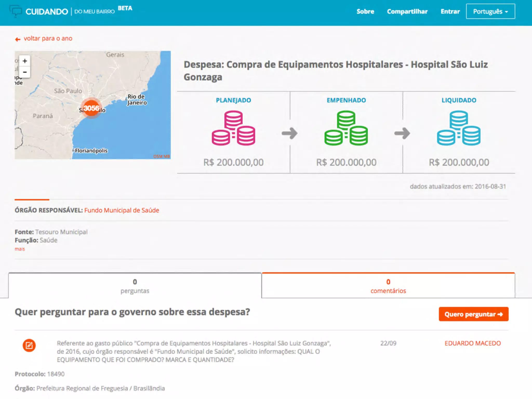Click the pink Planejado coins icon
This screenshot has height=399, width=532.
pyautogui.click(x=233, y=128)
